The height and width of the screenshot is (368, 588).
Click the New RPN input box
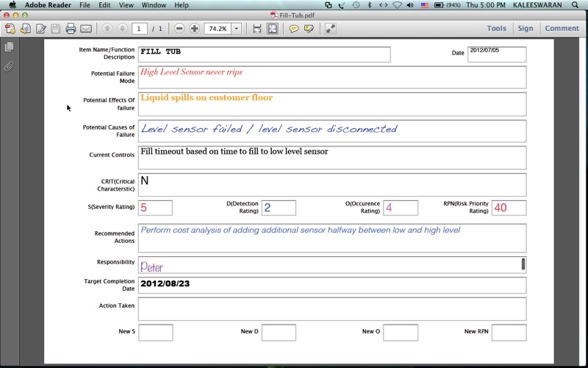point(509,333)
